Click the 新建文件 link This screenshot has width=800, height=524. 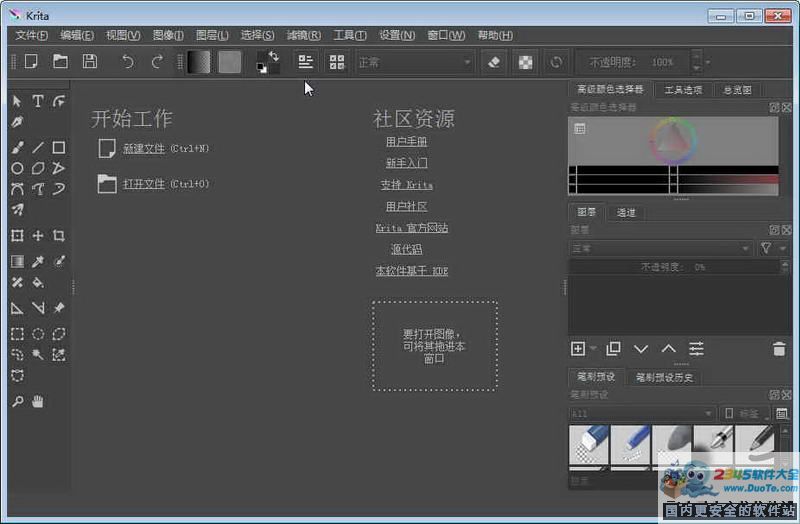coord(143,149)
